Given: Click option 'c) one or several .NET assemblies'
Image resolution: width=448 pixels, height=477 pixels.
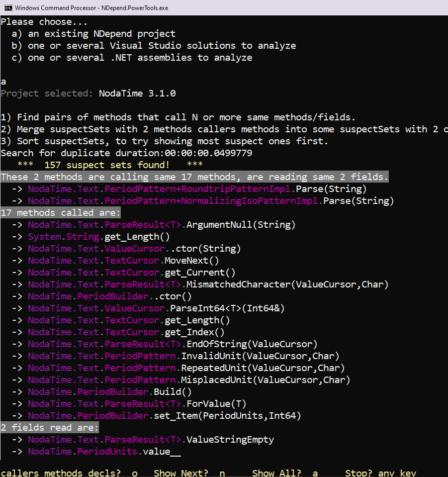Looking at the screenshot, I should (132, 58).
